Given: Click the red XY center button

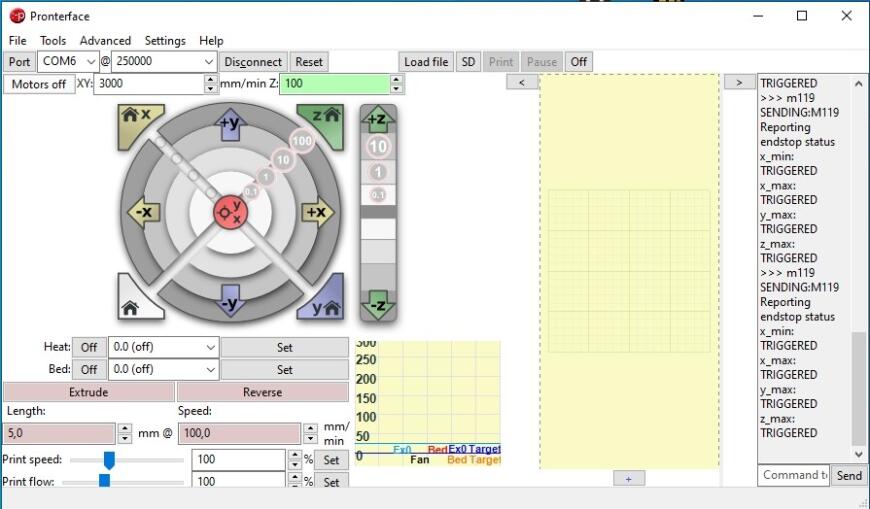Looking at the screenshot, I should point(230,212).
